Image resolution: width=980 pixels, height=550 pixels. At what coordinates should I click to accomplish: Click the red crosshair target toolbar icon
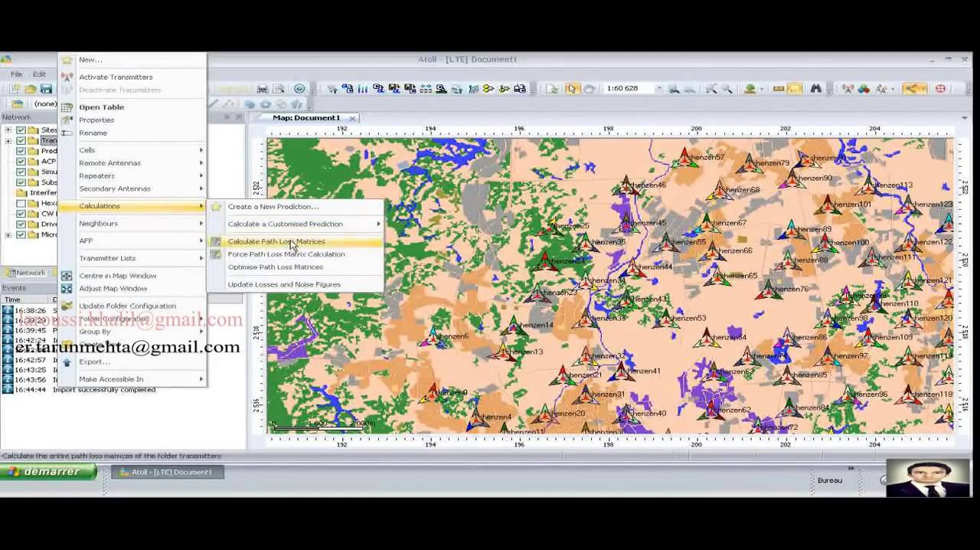tap(940, 89)
